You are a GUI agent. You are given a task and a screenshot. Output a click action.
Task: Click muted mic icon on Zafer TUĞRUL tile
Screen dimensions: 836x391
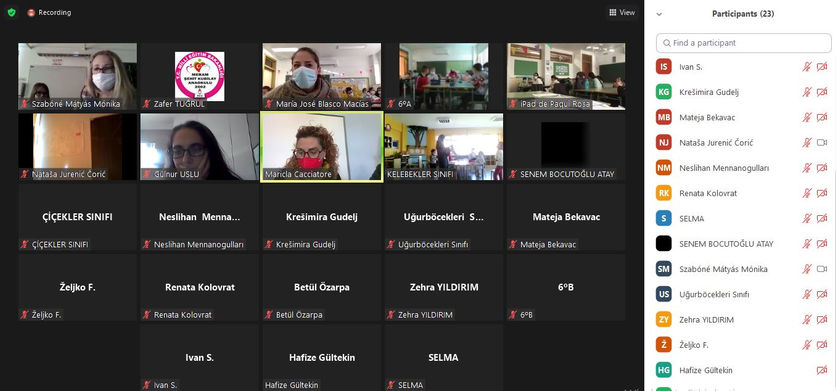tap(147, 104)
